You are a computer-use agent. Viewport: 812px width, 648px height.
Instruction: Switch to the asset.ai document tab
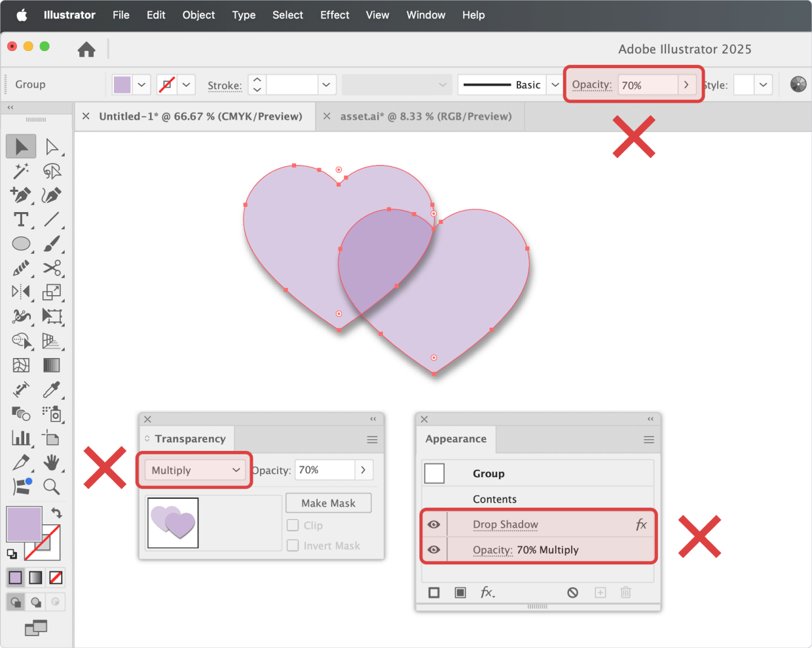[x=426, y=117]
